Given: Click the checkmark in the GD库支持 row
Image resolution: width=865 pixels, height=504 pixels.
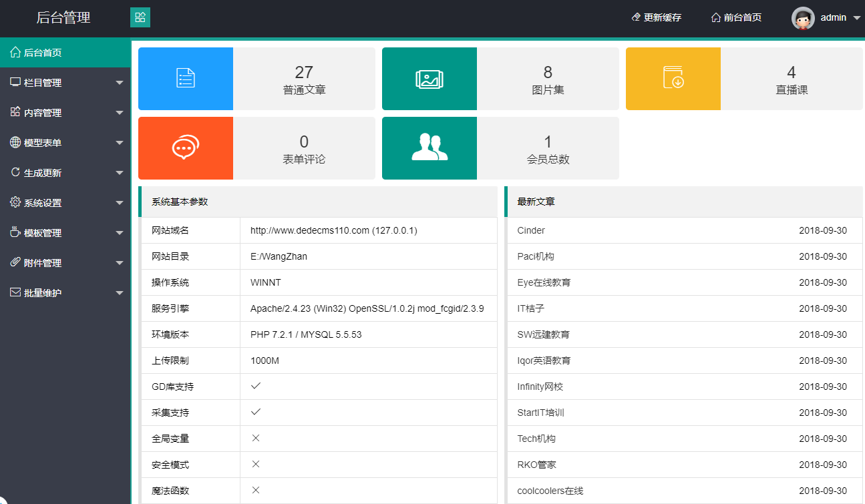Looking at the screenshot, I should pyautogui.click(x=255, y=386).
